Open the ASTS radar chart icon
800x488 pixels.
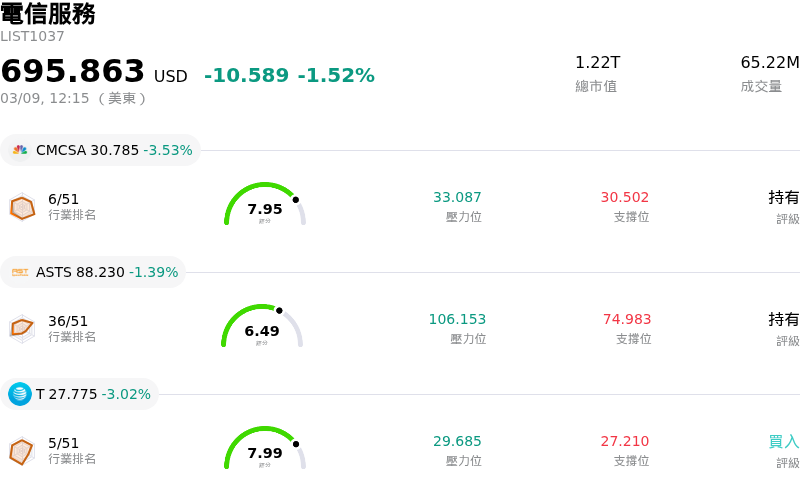(22, 328)
